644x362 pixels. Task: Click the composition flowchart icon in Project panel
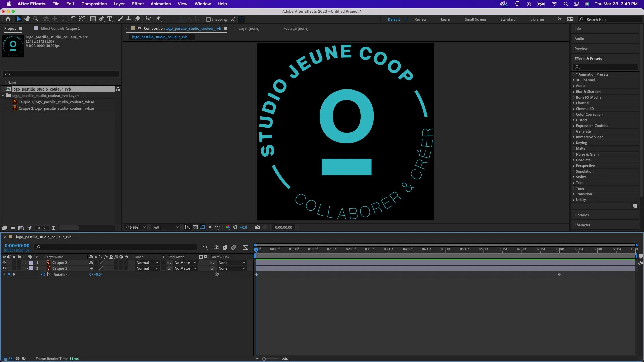(118, 89)
